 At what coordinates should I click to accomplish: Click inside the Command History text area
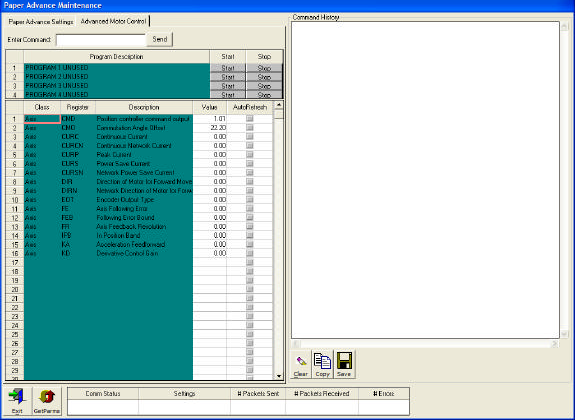(425, 180)
